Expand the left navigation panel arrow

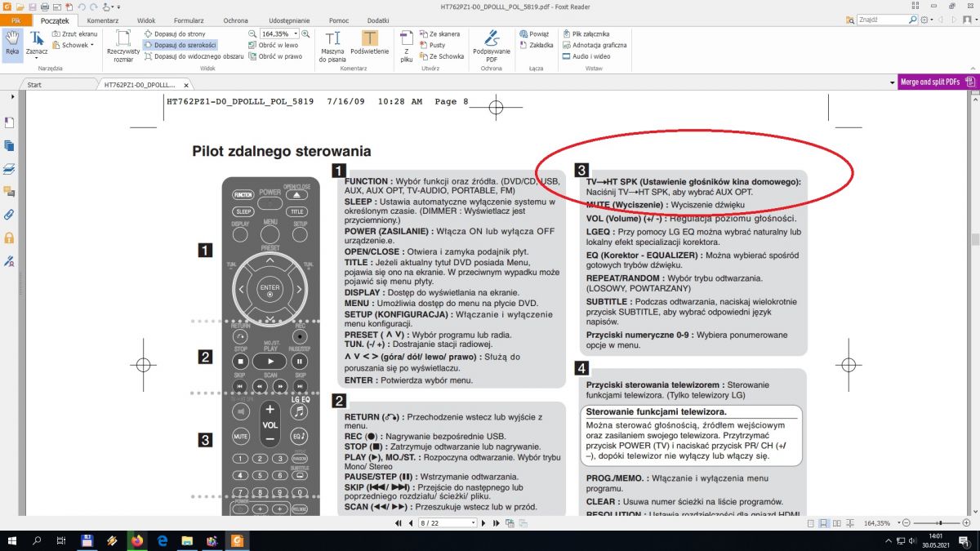pyautogui.click(x=11, y=96)
